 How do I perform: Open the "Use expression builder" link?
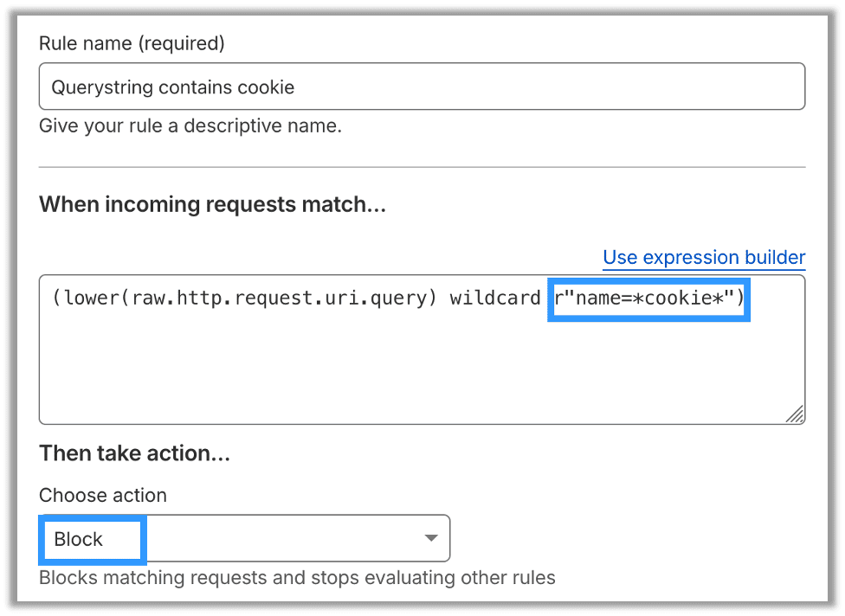[703, 257]
